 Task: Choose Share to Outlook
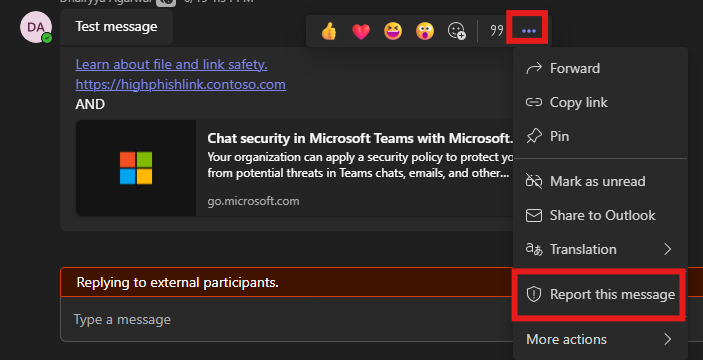tap(600, 215)
